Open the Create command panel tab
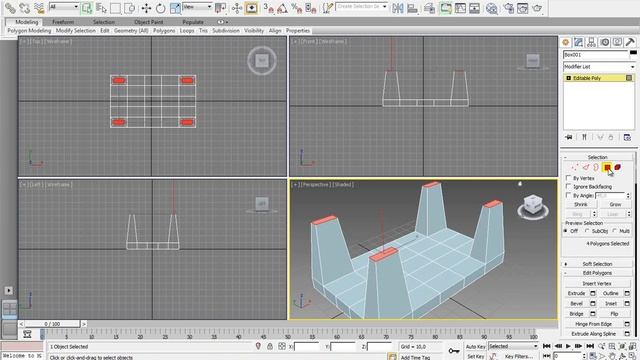 566,42
